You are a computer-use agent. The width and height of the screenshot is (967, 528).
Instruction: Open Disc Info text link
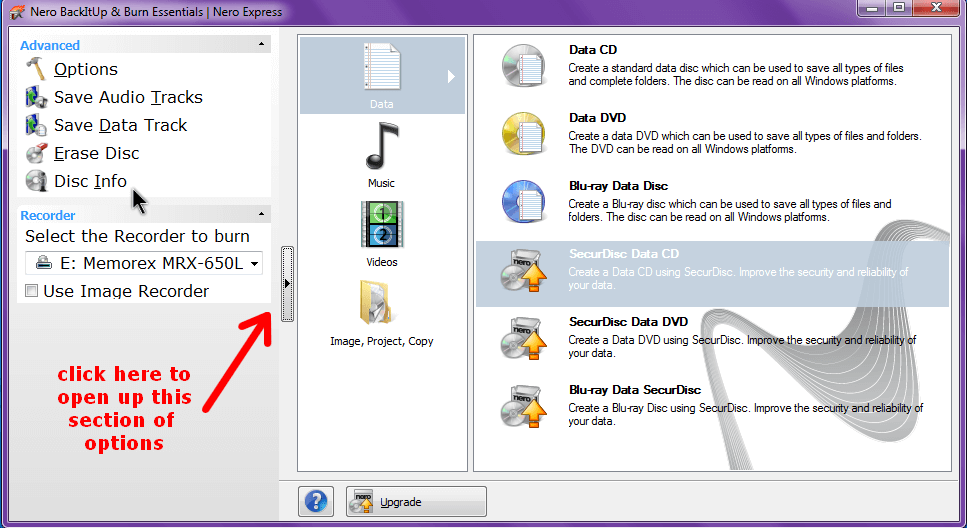(x=91, y=181)
